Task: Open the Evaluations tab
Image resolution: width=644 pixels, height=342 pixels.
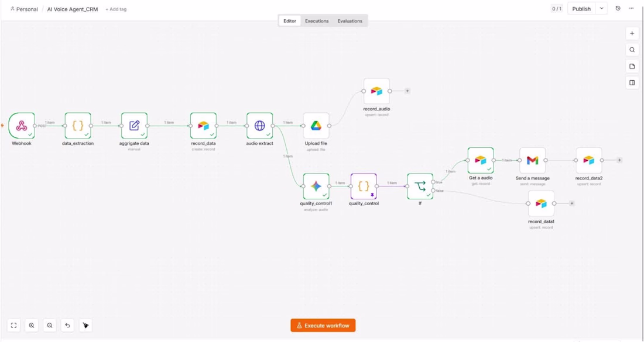Action: pyautogui.click(x=350, y=21)
